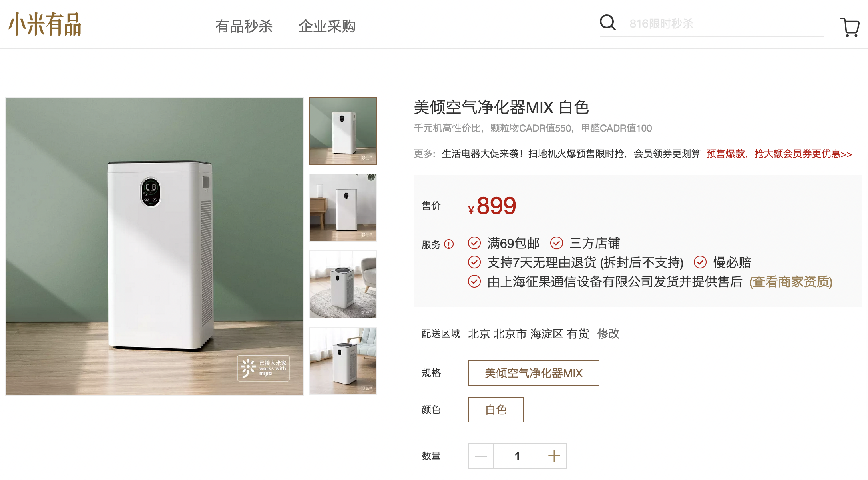Viewport: 868px width, 480px height.
Task: Select the third thumbnail with purifier on rug
Action: 343,284
